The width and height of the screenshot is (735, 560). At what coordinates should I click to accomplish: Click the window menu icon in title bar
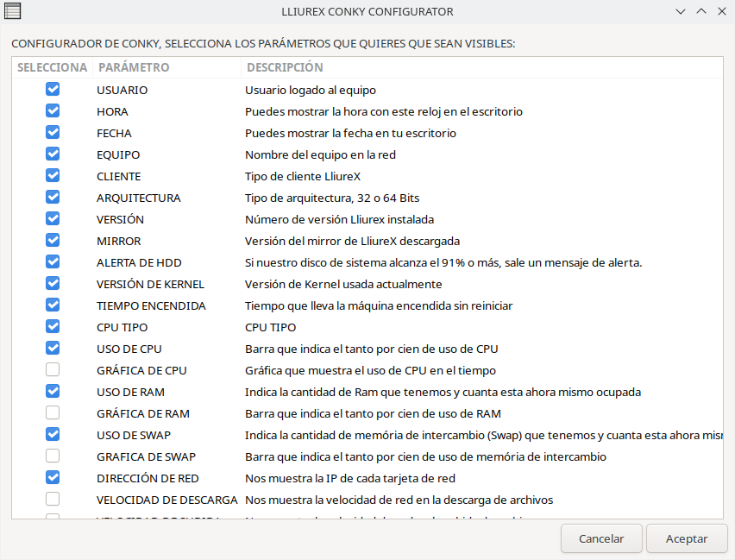(13, 12)
